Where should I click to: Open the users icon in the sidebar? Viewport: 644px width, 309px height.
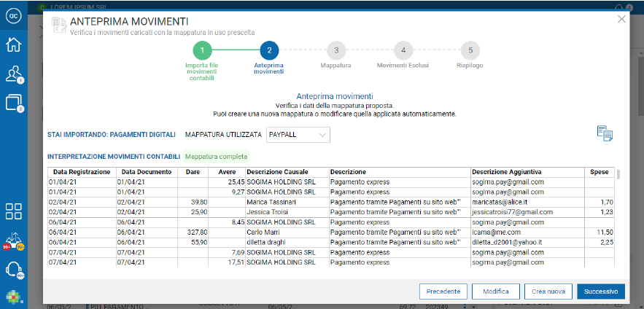tap(14, 74)
